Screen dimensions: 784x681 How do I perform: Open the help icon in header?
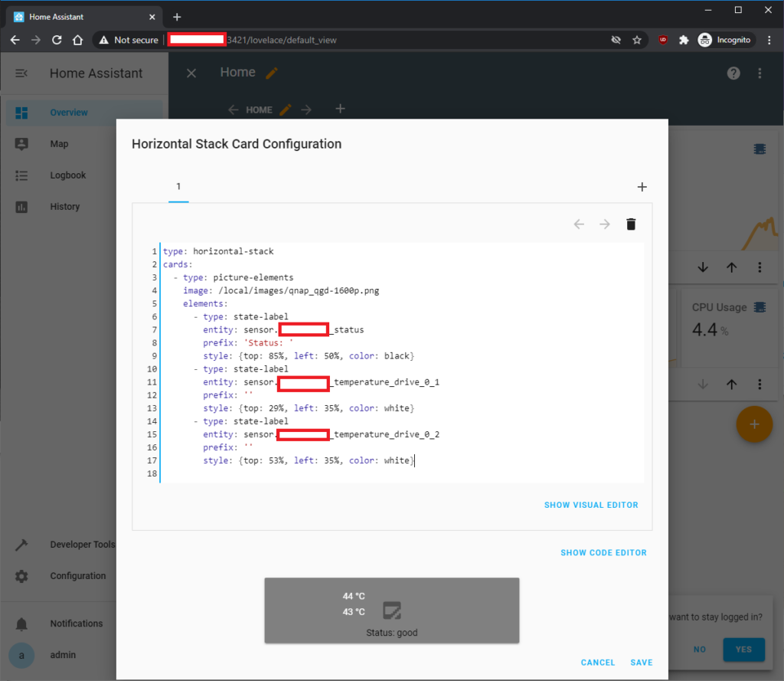coord(733,74)
